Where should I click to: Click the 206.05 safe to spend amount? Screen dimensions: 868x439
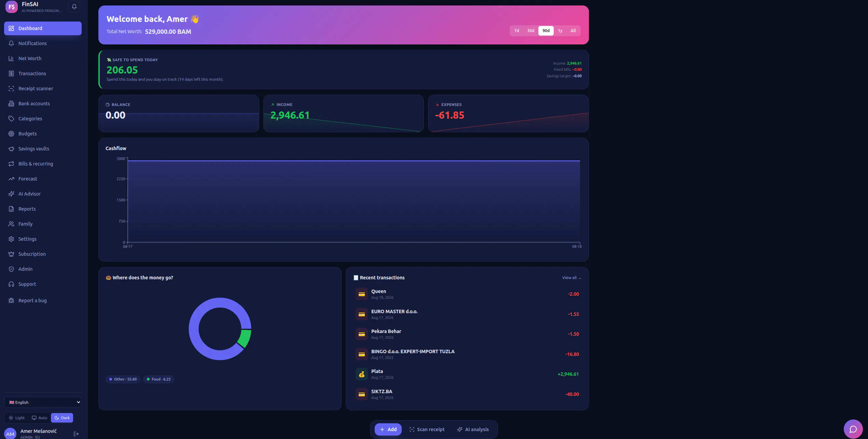coord(122,70)
